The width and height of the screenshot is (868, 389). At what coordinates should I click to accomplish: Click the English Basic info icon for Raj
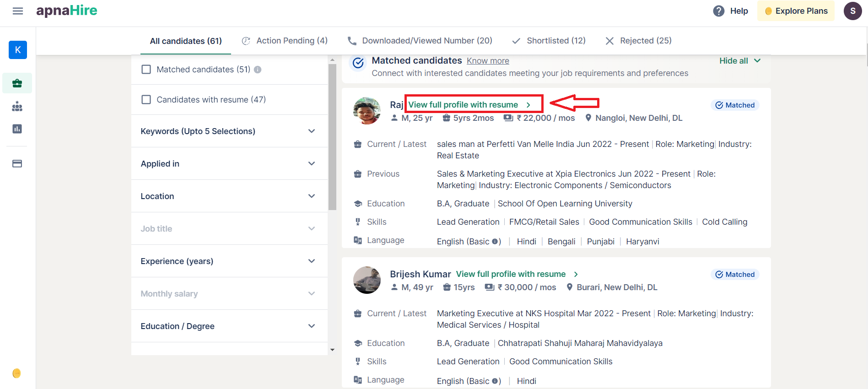(495, 242)
